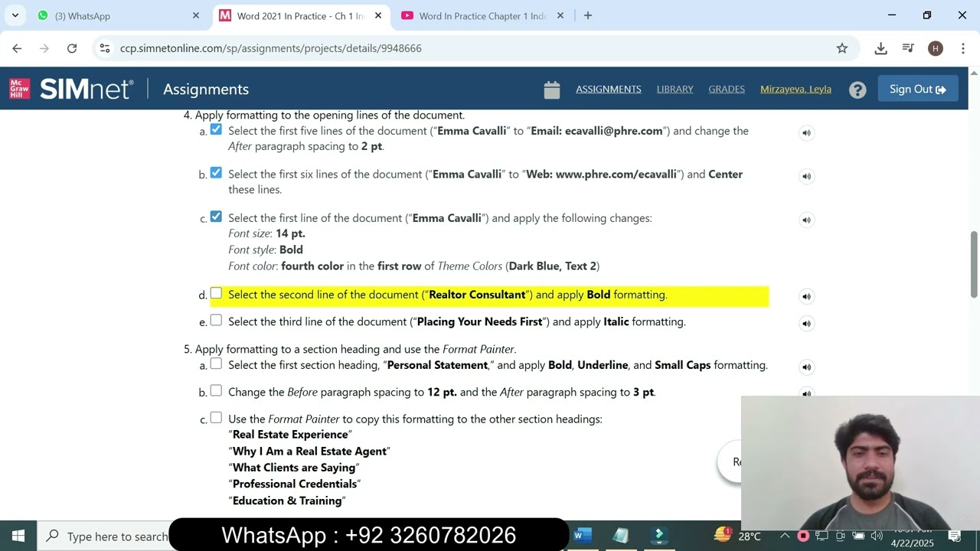Click the "Realtor Consultant" text

(477, 295)
